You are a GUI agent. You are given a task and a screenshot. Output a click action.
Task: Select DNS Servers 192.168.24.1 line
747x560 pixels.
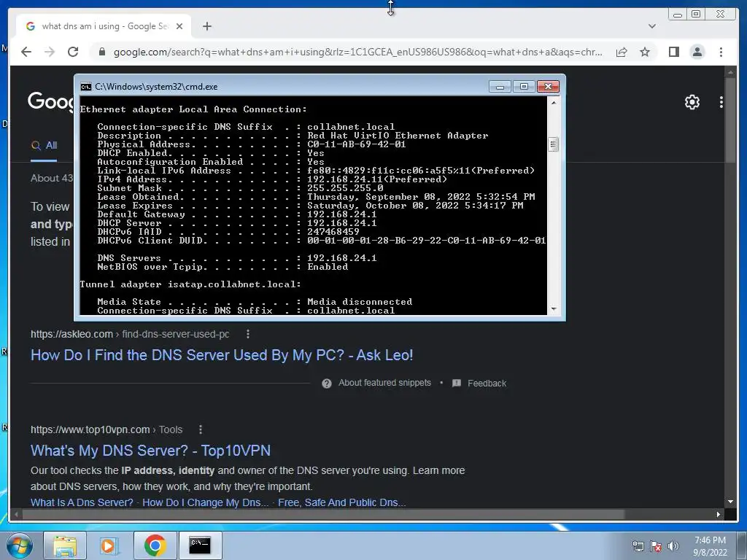pos(237,258)
